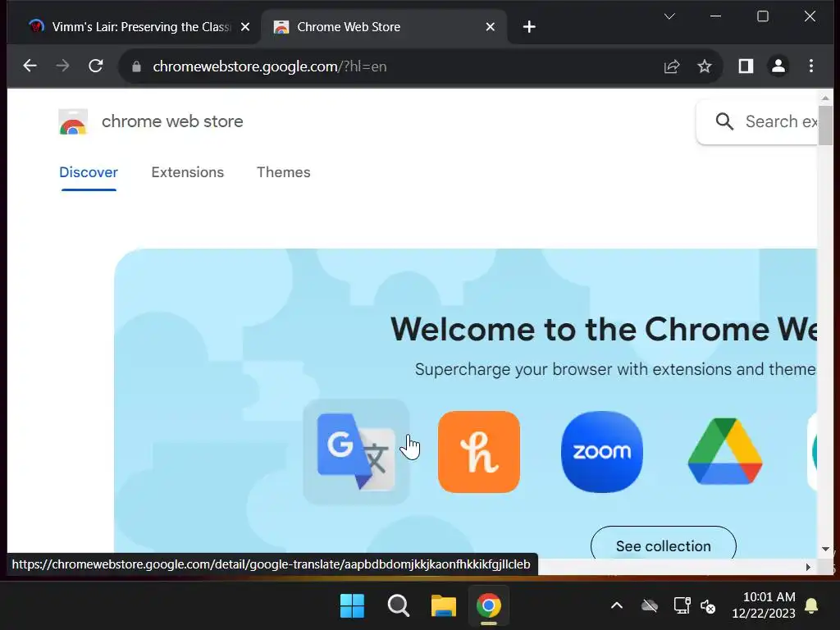The image size is (840, 630).
Task: Click the Chrome taskbar icon
Action: (489, 606)
